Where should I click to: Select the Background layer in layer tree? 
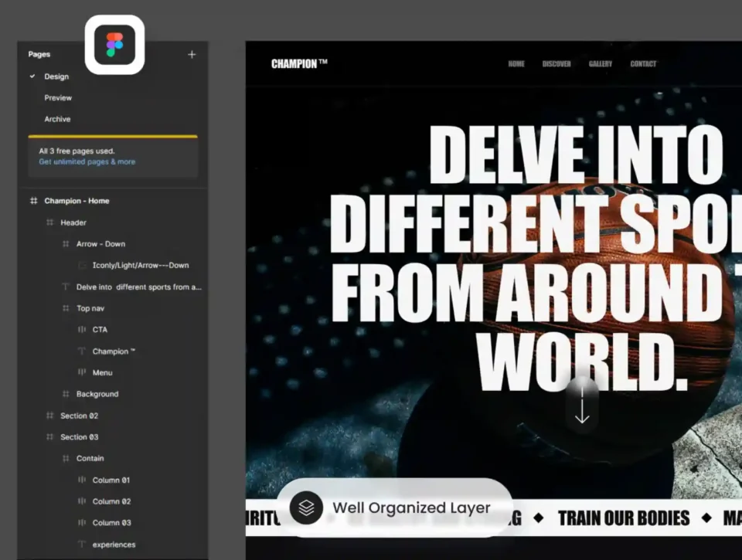(97, 394)
